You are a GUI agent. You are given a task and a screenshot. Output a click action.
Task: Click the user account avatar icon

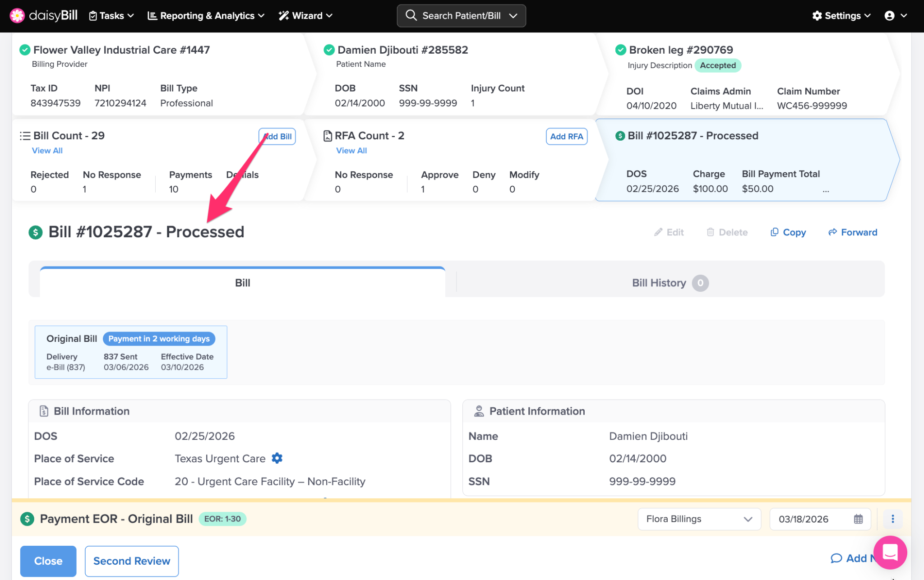(889, 16)
